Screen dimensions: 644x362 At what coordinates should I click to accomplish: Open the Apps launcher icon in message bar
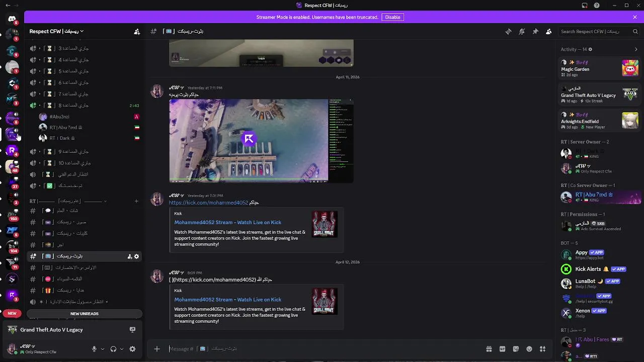point(542,349)
